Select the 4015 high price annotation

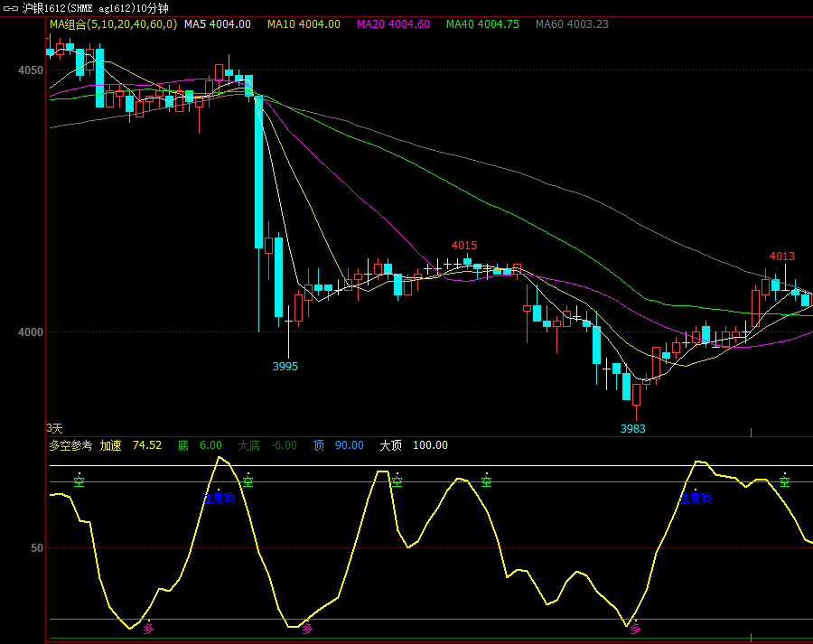click(464, 246)
